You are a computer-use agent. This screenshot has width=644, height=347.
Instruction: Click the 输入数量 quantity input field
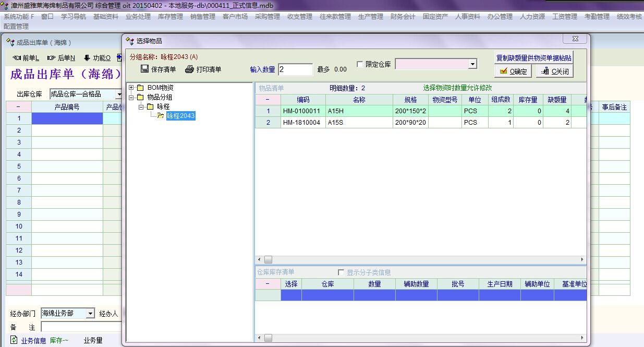pos(295,69)
